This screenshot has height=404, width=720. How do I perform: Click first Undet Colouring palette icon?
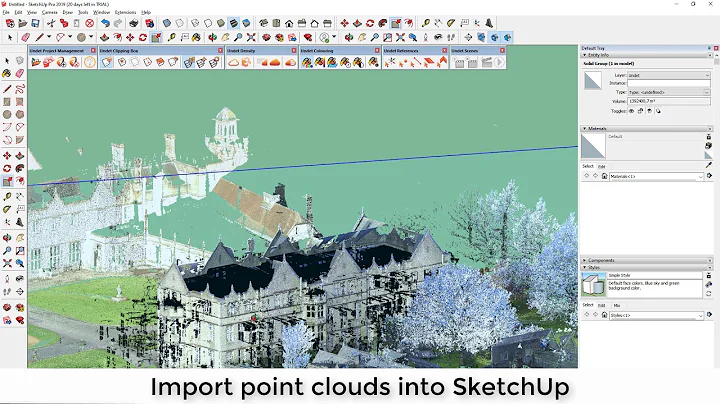click(307, 62)
